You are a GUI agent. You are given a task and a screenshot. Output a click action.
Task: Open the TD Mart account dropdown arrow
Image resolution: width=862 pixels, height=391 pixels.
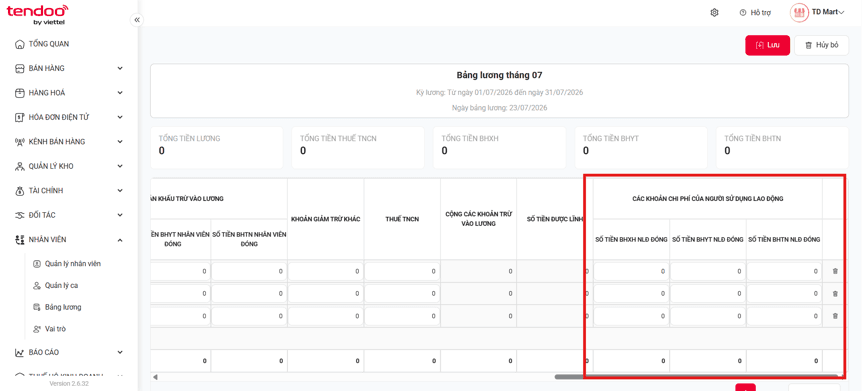point(842,13)
